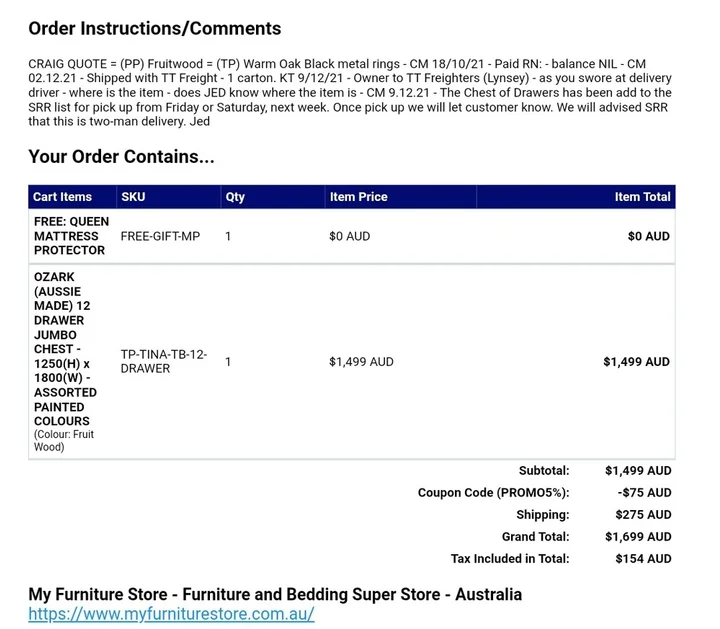The height and width of the screenshot is (629, 720).
Task: Click the Coupon Code (PROMO5%) label
Action: click(493, 493)
